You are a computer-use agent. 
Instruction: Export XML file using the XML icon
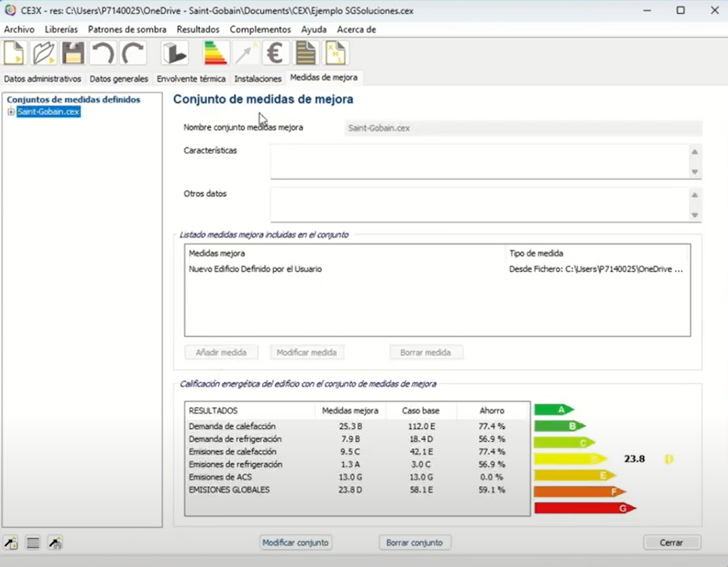point(336,53)
